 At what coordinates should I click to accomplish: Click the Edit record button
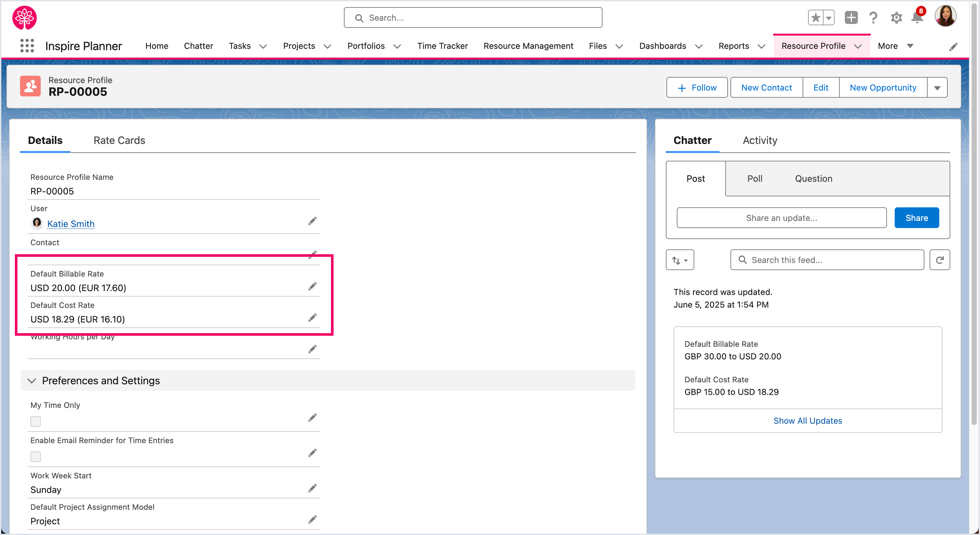point(821,88)
